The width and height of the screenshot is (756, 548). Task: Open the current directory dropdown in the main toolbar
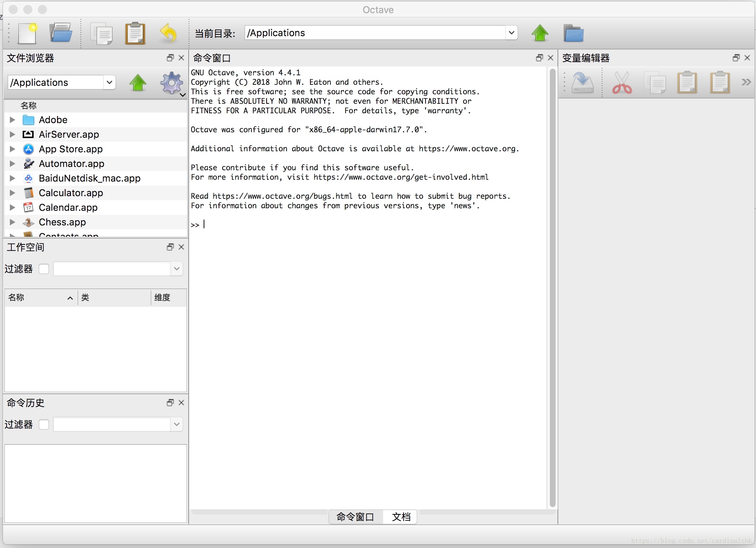pyautogui.click(x=511, y=33)
